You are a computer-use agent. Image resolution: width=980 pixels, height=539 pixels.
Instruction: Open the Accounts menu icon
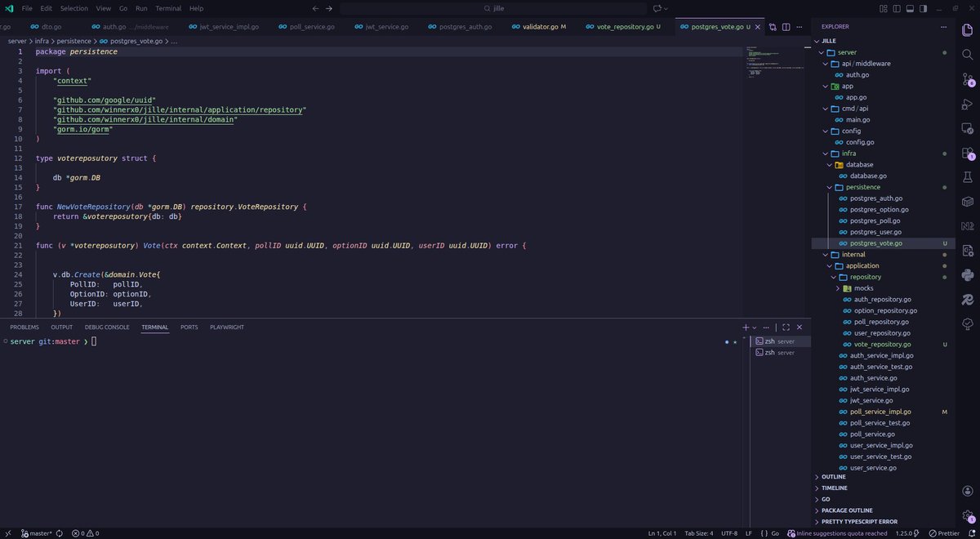click(968, 492)
